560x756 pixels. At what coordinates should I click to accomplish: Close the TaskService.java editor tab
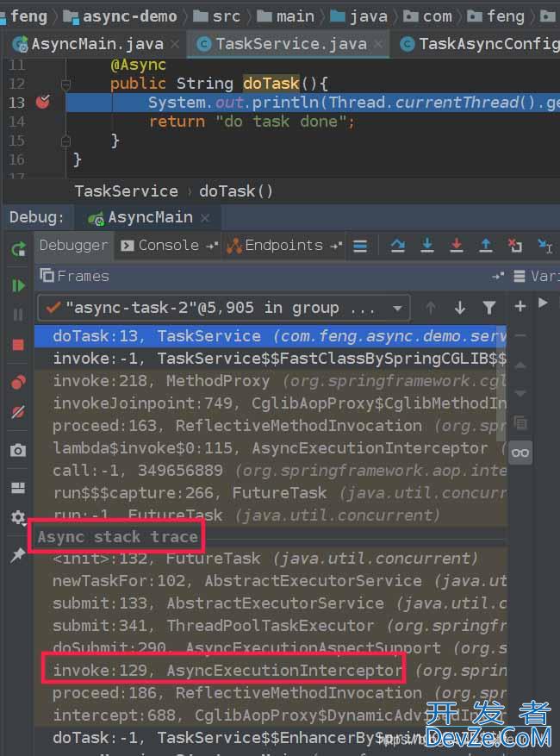[378, 44]
